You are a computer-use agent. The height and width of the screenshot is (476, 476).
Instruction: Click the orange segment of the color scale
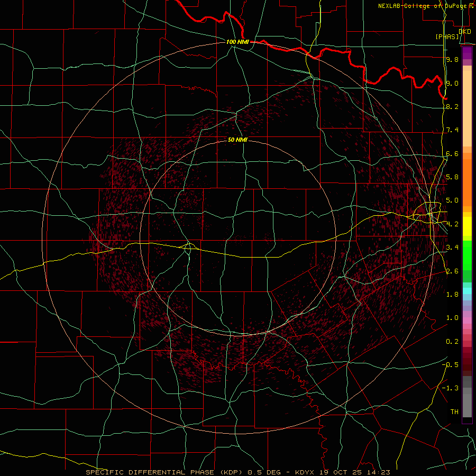(467, 182)
